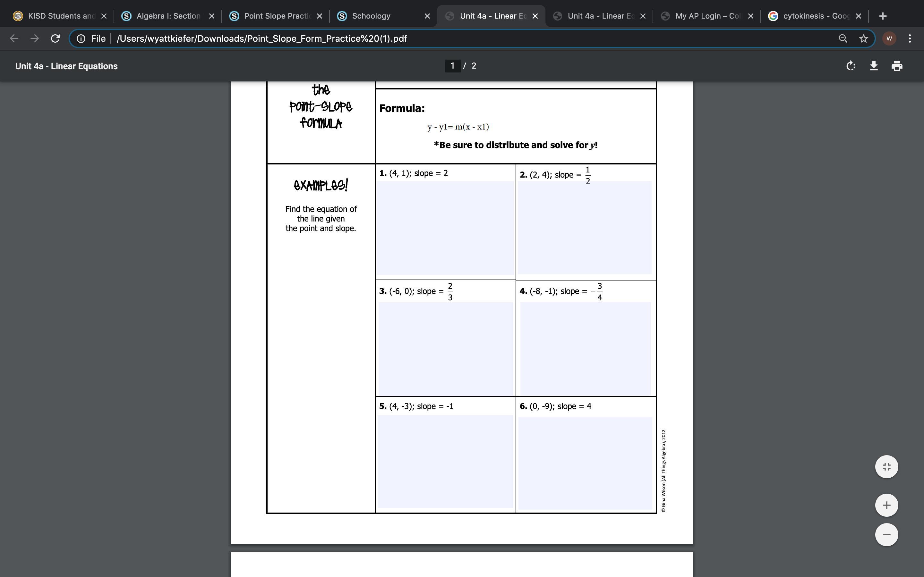Switch to the Schoology tab
Viewport: 924px width, 577px height.
[371, 16]
